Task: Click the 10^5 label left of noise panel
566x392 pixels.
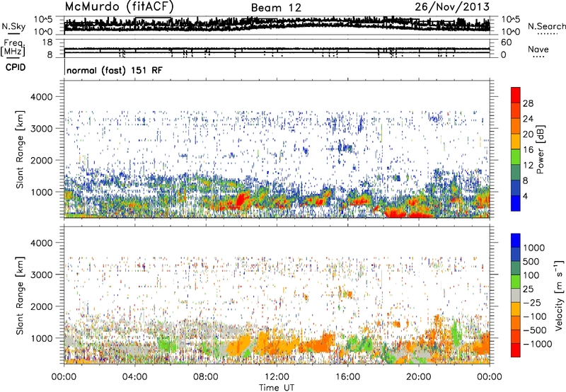Action: [x=43, y=19]
